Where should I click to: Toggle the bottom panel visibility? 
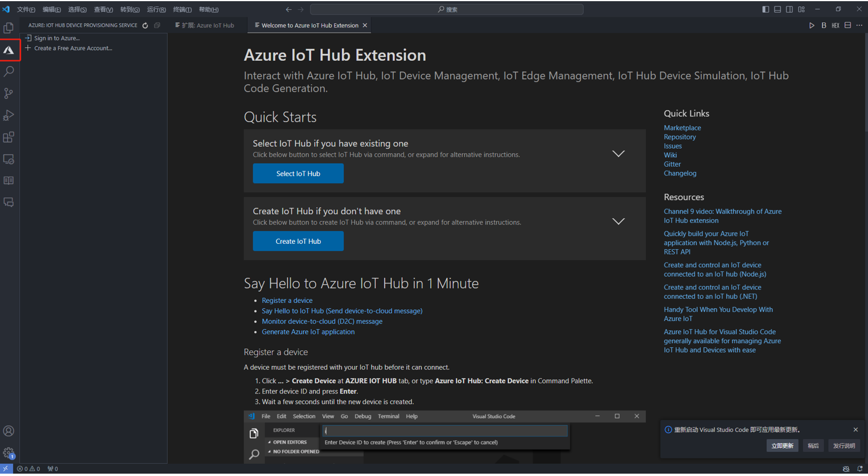777,9
